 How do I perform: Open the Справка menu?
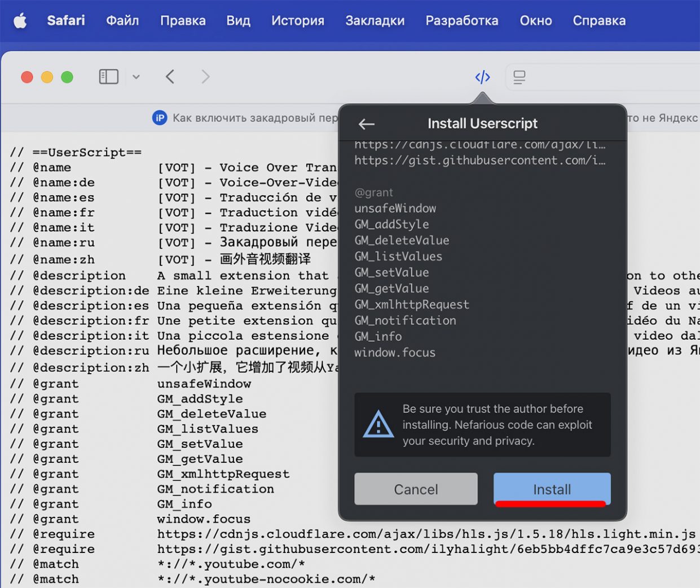click(x=599, y=21)
